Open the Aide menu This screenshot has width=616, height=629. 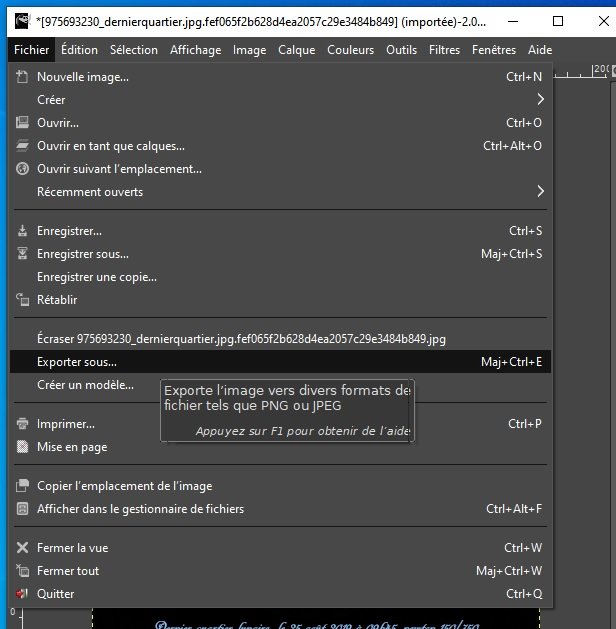point(540,50)
